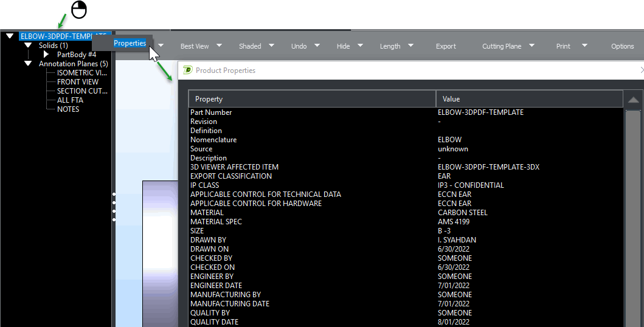The height and width of the screenshot is (327, 644).
Task: Click the DRAWN ON property label
Action: click(x=209, y=249)
